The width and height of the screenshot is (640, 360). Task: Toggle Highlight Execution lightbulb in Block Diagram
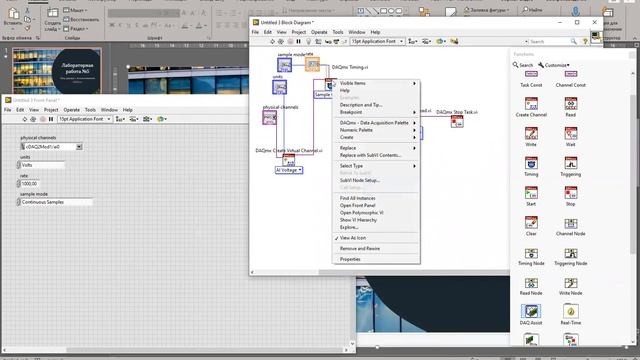point(309,41)
